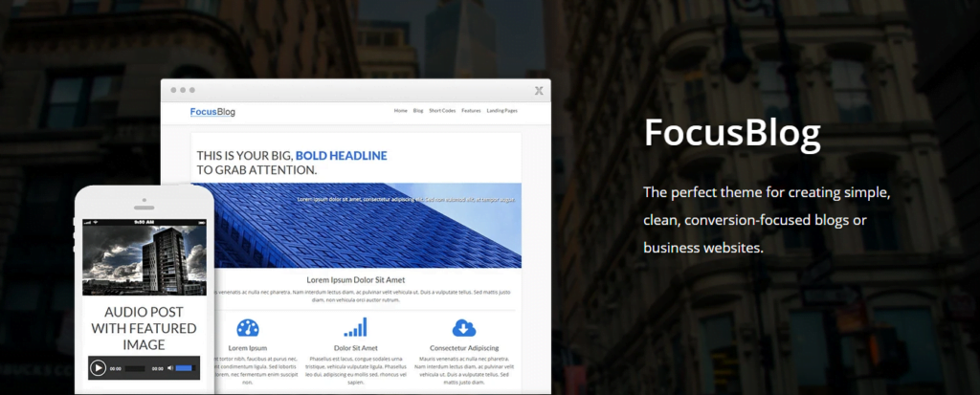Open the Blog menu item
980x395 pixels.
point(418,111)
